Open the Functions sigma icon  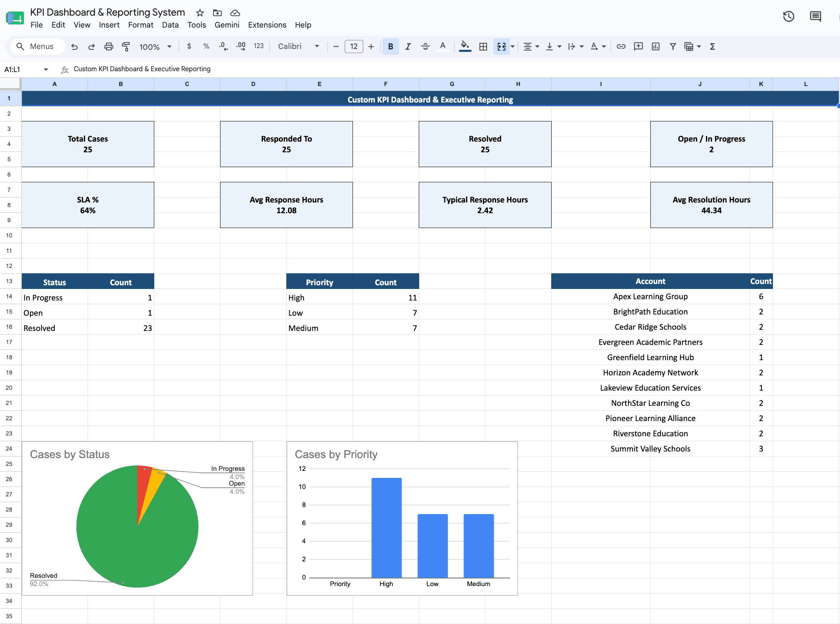pyautogui.click(x=712, y=47)
